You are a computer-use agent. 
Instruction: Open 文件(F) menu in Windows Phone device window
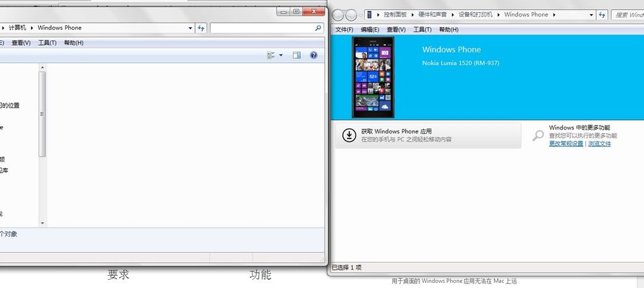[344, 30]
